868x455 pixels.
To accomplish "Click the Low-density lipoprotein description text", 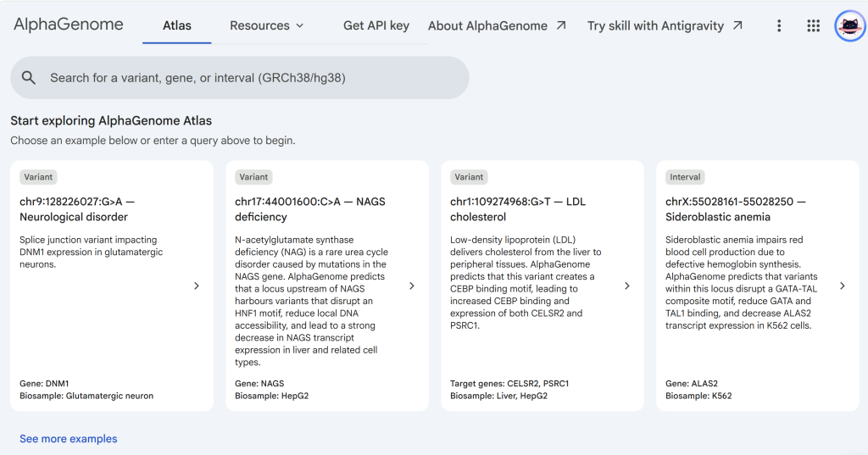I will [526, 282].
